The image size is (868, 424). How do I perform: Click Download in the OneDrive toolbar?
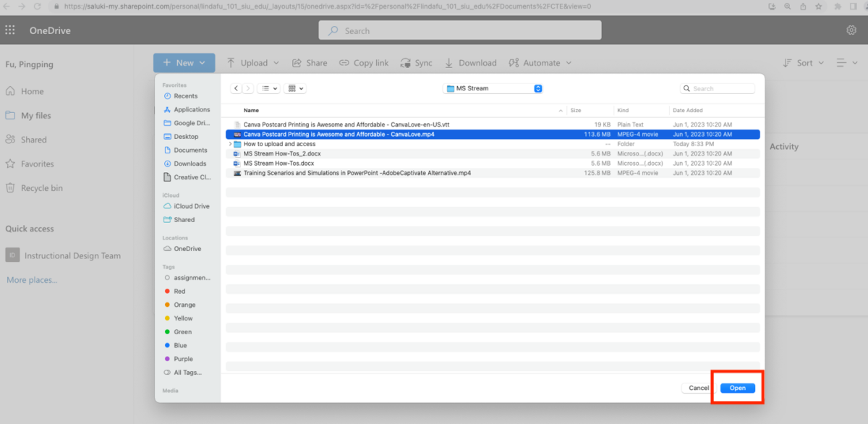(x=471, y=63)
